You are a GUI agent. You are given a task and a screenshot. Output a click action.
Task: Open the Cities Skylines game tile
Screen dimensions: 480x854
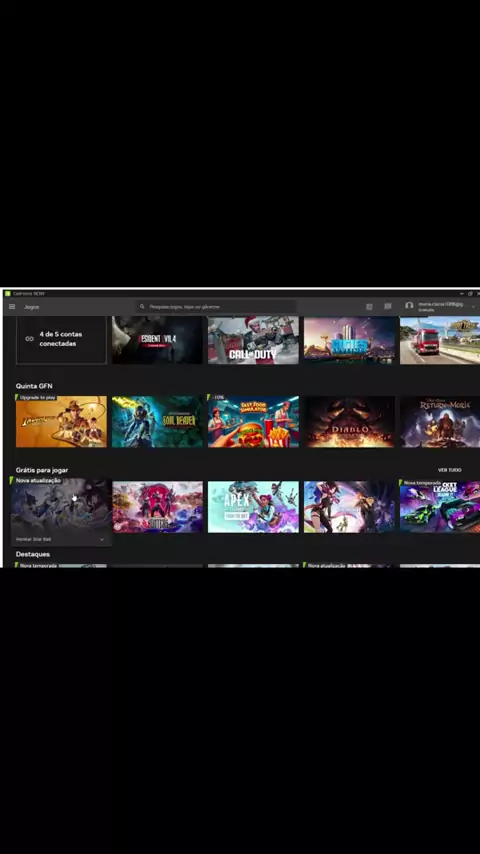[x=349, y=340]
